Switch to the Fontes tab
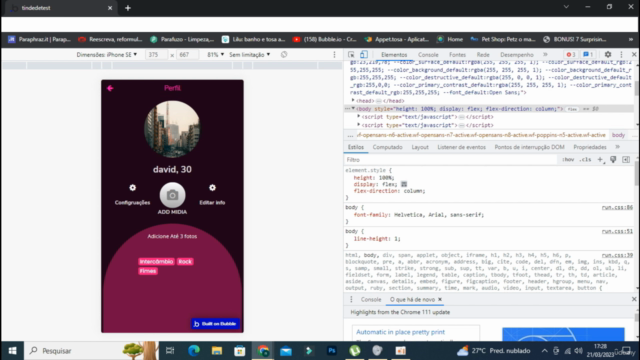Viewport: 640px width, 360px height. (457, 55)
